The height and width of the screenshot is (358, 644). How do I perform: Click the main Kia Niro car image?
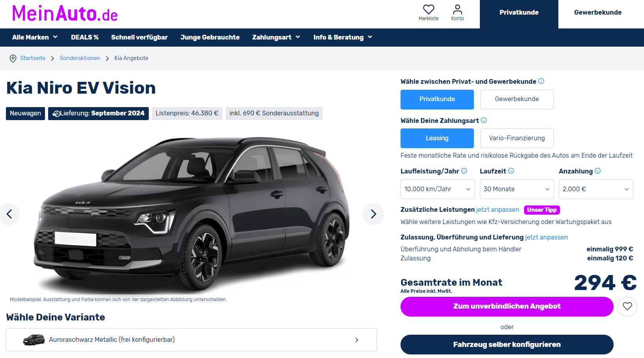(191, 213)
